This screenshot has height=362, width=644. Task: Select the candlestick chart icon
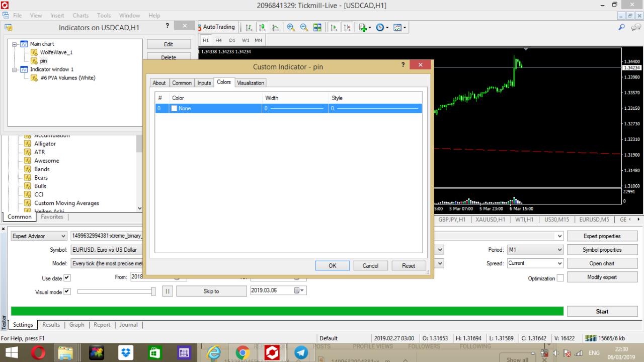point(262,27)
